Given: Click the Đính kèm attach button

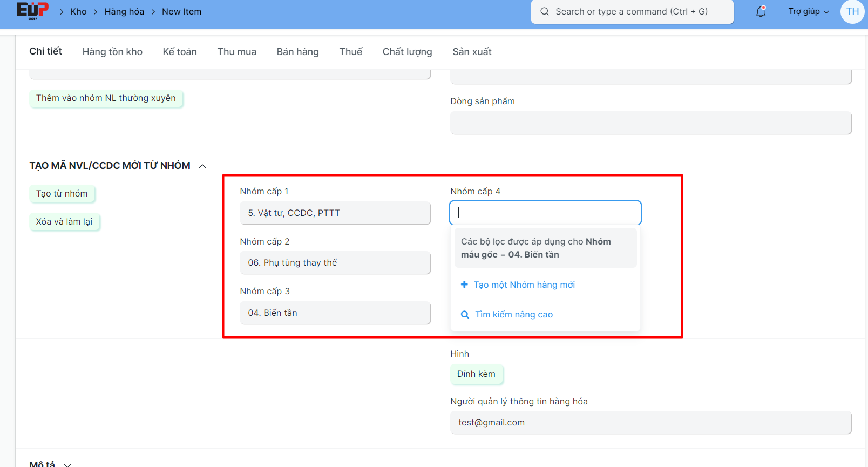Looking at the screenshot, I should click(x=476, y=374).
